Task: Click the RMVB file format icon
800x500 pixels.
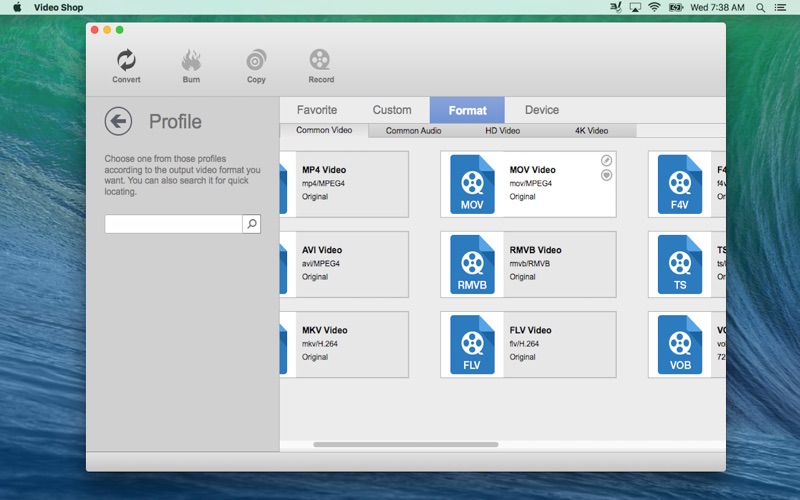Action: (472, 264)
